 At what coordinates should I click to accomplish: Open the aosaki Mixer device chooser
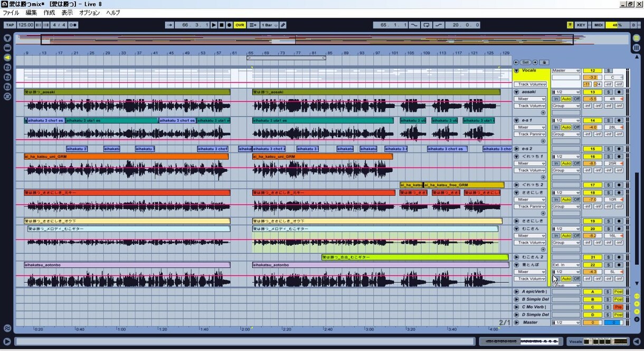(x=531, y=99)
